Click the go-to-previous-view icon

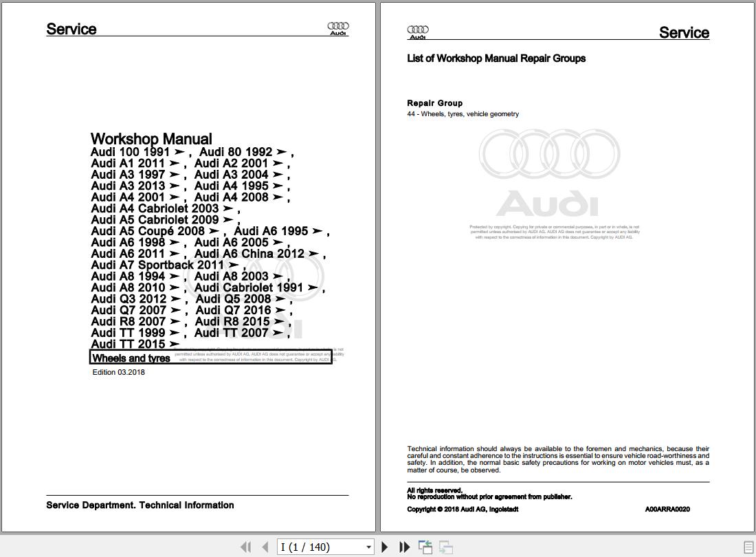coord(425,547)
